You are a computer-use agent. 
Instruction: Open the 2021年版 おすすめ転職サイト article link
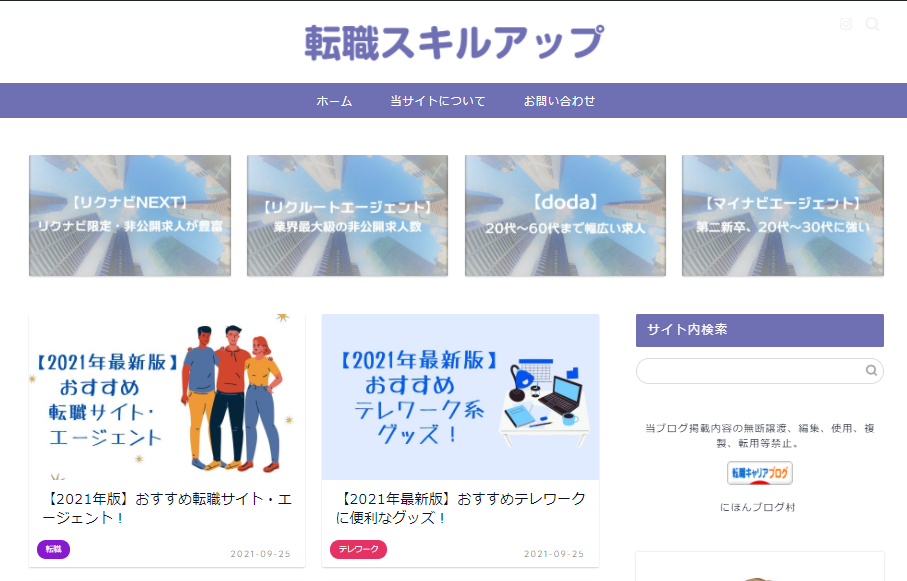(166, 508)
